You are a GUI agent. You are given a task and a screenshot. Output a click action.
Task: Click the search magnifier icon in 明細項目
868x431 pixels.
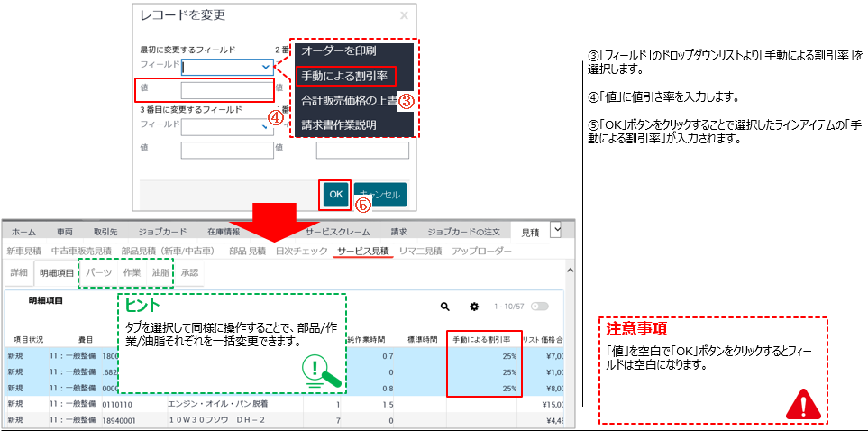tap(444, 307)
